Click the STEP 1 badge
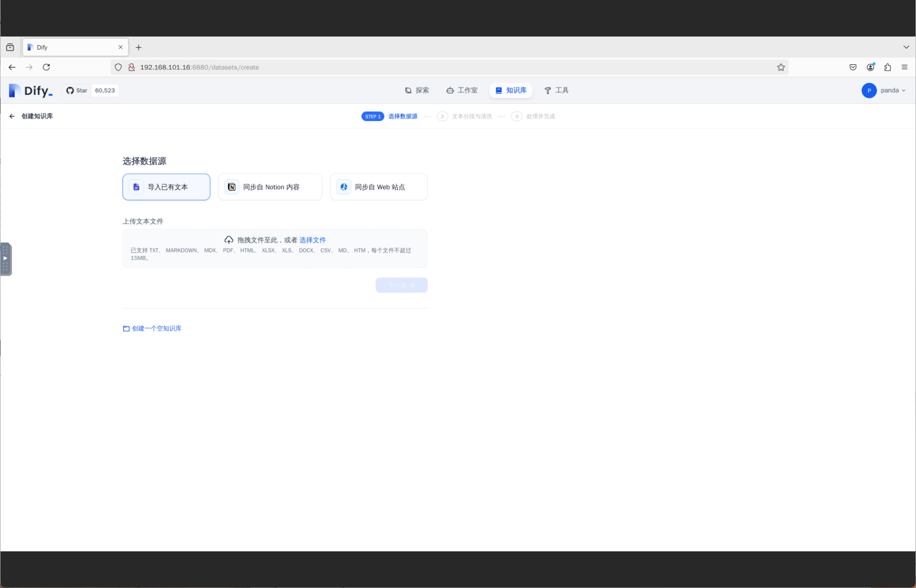The height and width of the screenshot is (588, 916). [x=373, y=116]
